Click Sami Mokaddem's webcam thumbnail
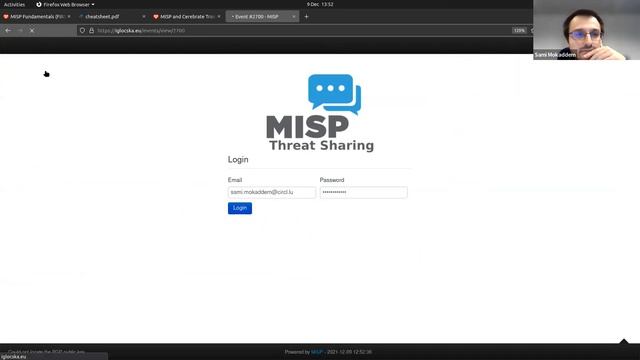640x360 pixels. [x=586, y=30]
